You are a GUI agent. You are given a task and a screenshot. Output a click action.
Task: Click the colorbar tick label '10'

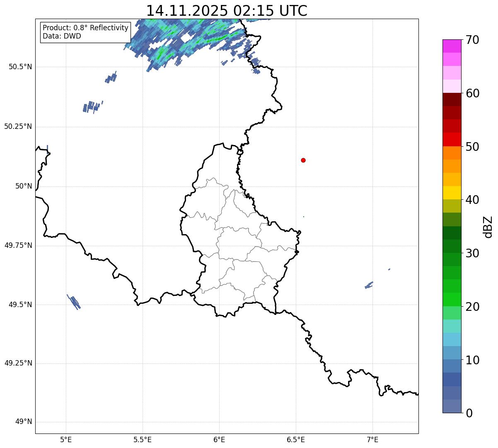(x=472, y=360)
